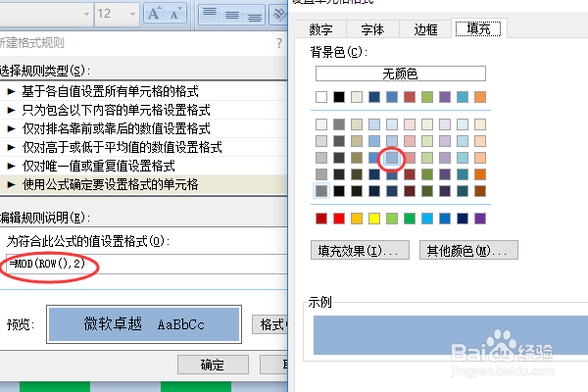This screenshot has height=392, width=588.
Task: Pick the olive green swatch in theme row
Action: coord(427,97)
